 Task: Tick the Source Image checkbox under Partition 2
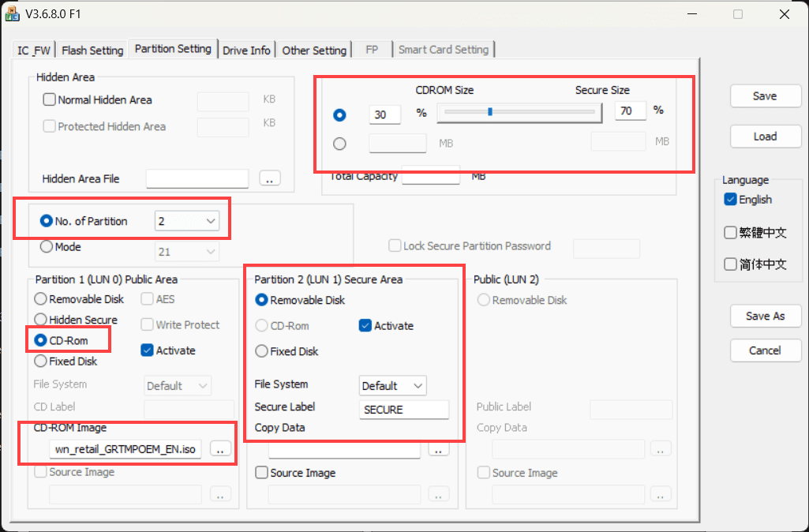(x=262, y=473)
